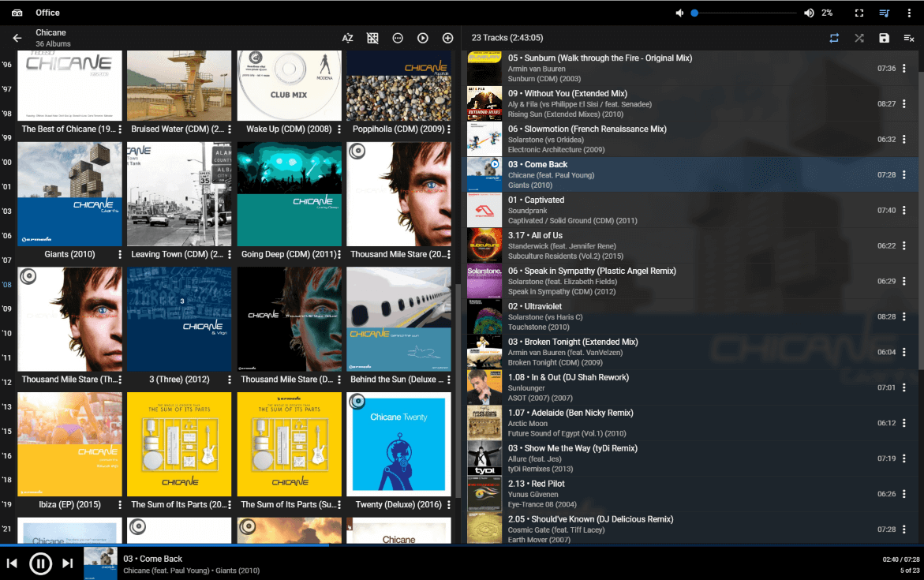This screenshot has height=580, width=924.
Task: Toggle shuffle for the play queue
Action: [x=859, y=38]
